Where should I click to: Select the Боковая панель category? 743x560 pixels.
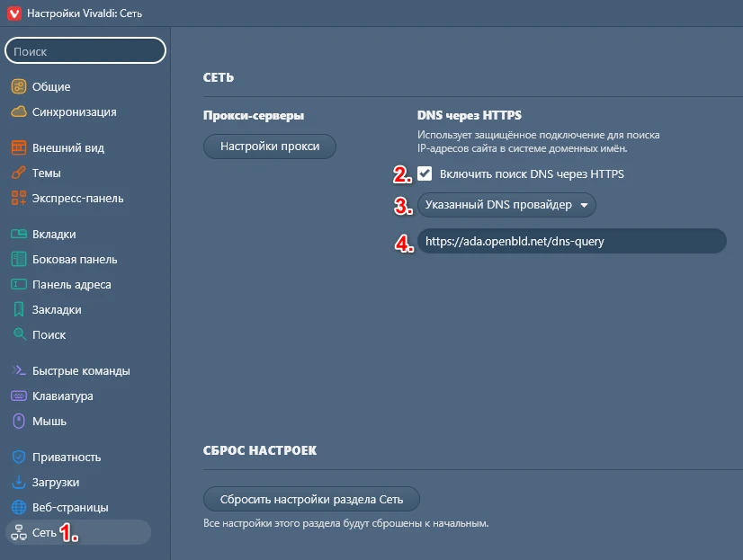[75, 260]
